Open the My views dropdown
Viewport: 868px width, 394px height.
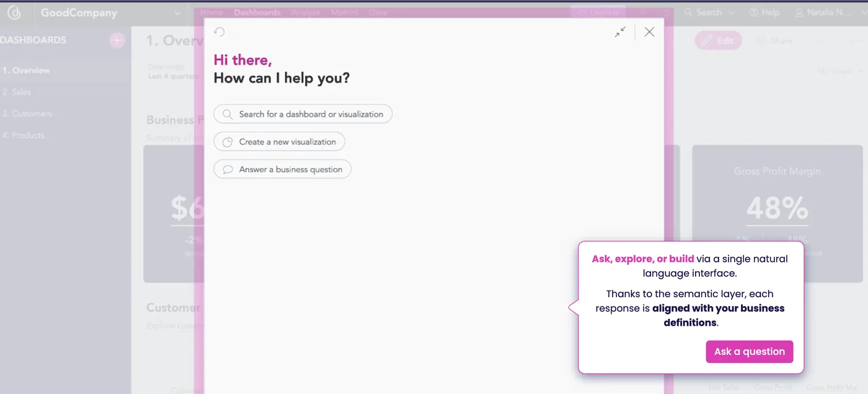(x=839, y=71)
